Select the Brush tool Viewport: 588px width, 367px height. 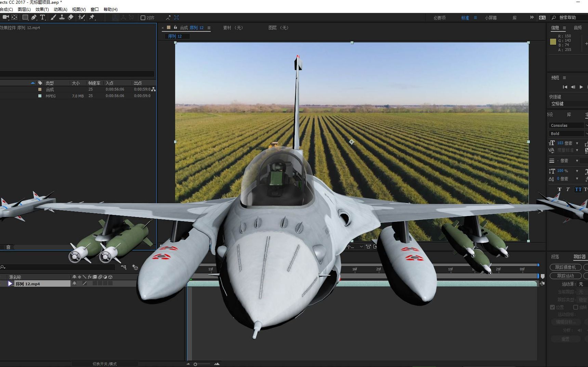click(x=53, y=17)
